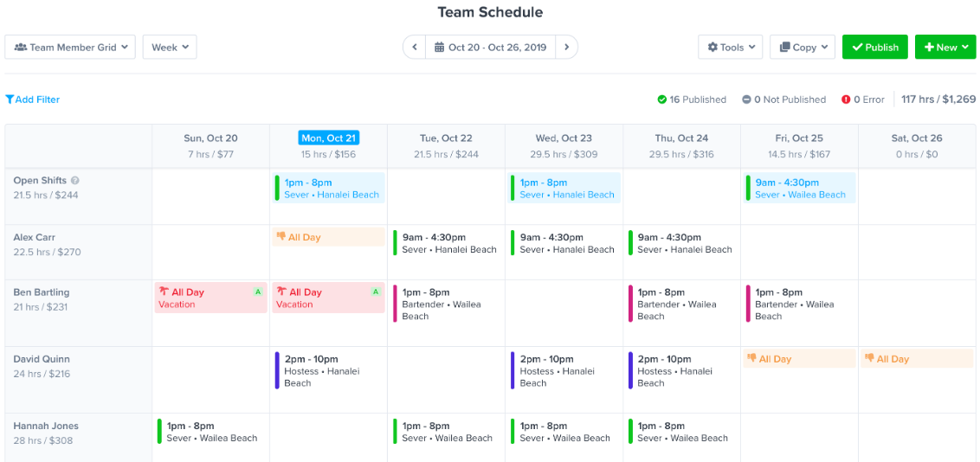Image resolution: width=980 pixels, height=462 pixels.
Task: Click the red Error status icon
Action: (x=846, y=99)
